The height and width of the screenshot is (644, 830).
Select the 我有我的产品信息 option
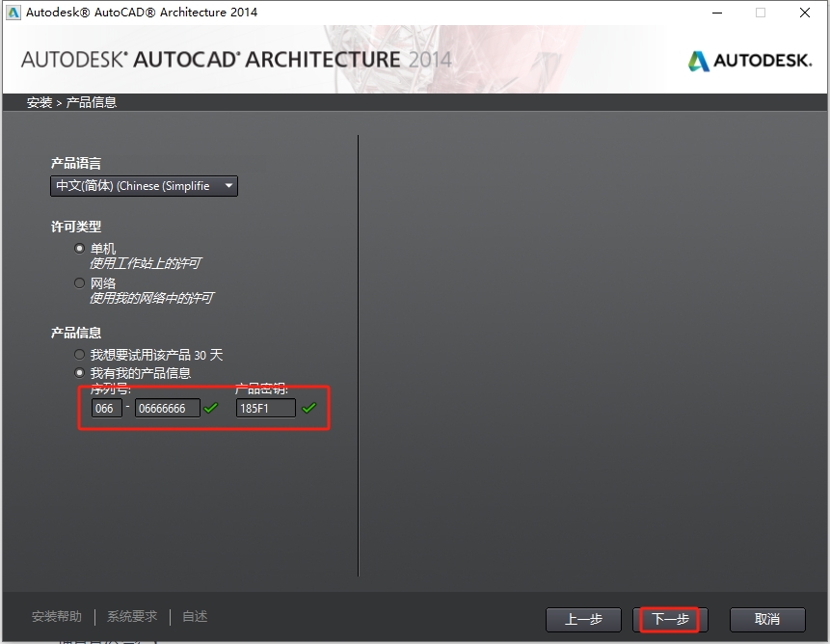79,372
